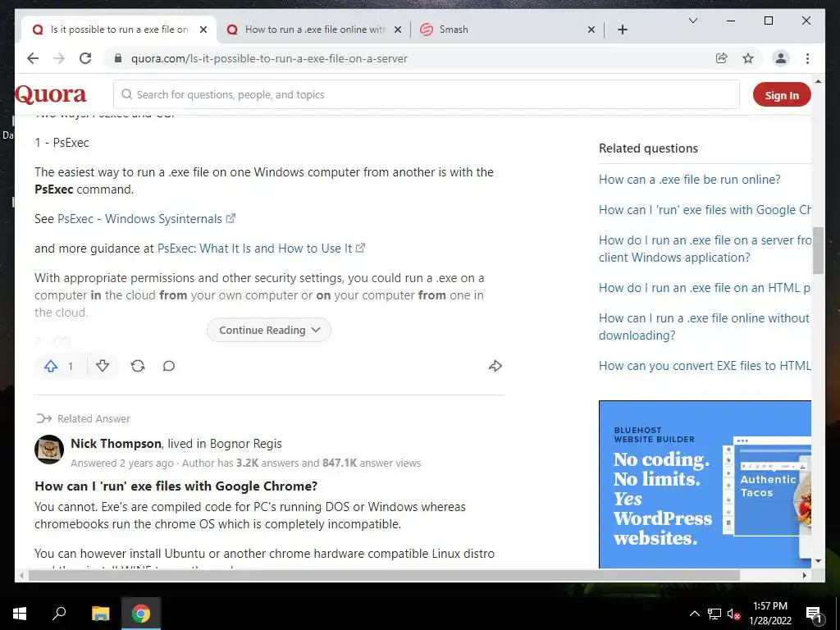
Task: Open 'run a .exe file online without downloading?'
Action: click(x=705, y=326)
